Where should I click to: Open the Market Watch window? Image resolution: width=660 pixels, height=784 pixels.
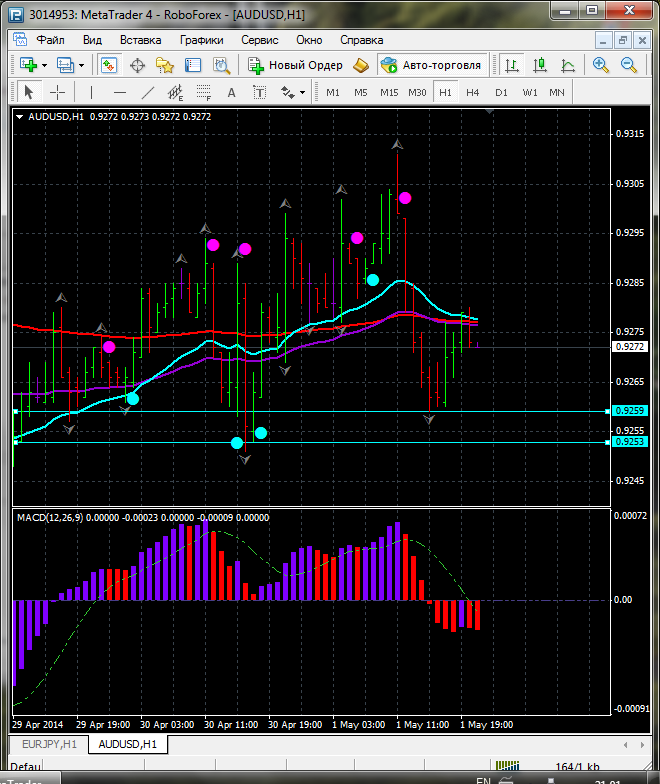(108, 65)
